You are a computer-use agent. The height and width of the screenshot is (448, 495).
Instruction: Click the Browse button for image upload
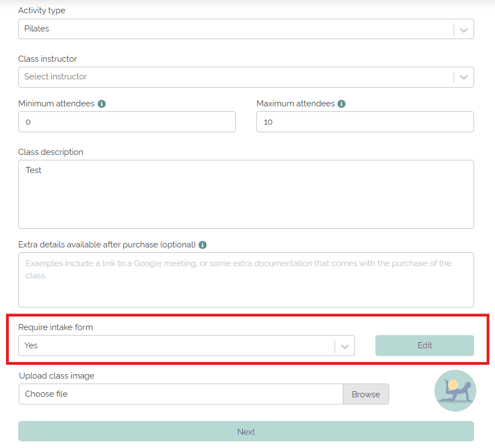click(366, 395)
